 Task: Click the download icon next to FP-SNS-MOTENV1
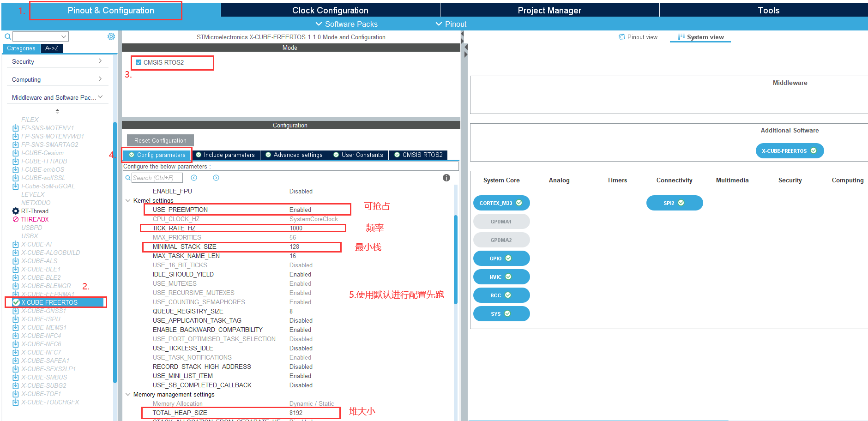click(x=16, y=128)
